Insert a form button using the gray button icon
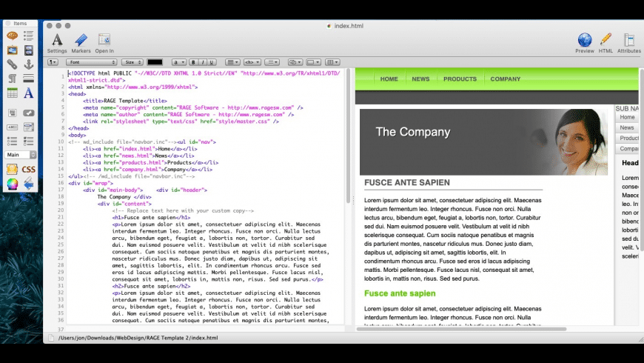 (28, 113)
